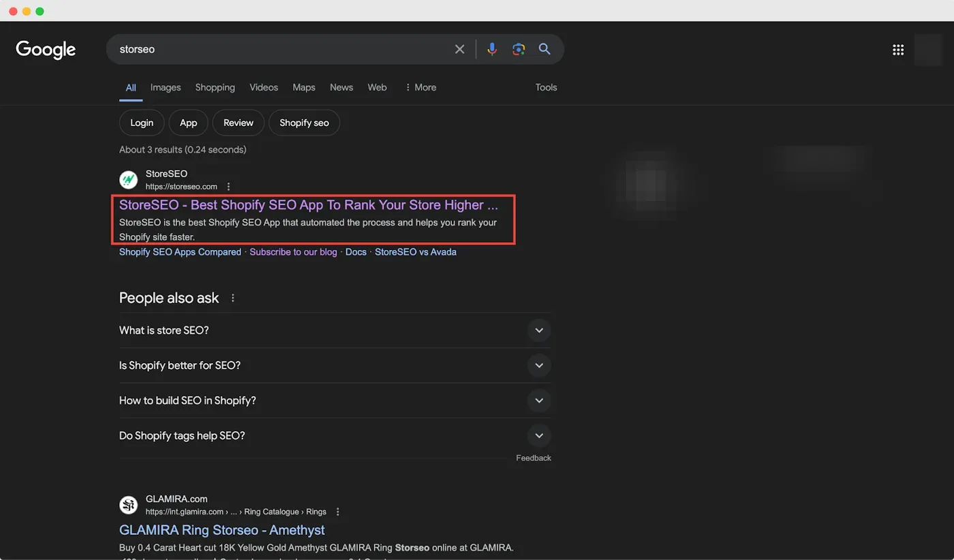Expand the What is store SEO question
This screenshot has height=560, width=954.
(x=335, y=330)
